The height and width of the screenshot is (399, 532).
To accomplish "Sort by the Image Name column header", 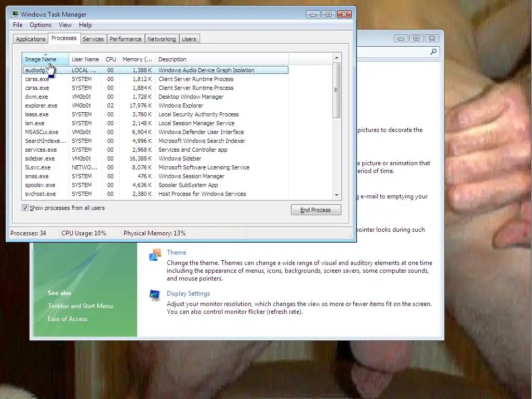I will coord(46,59).
